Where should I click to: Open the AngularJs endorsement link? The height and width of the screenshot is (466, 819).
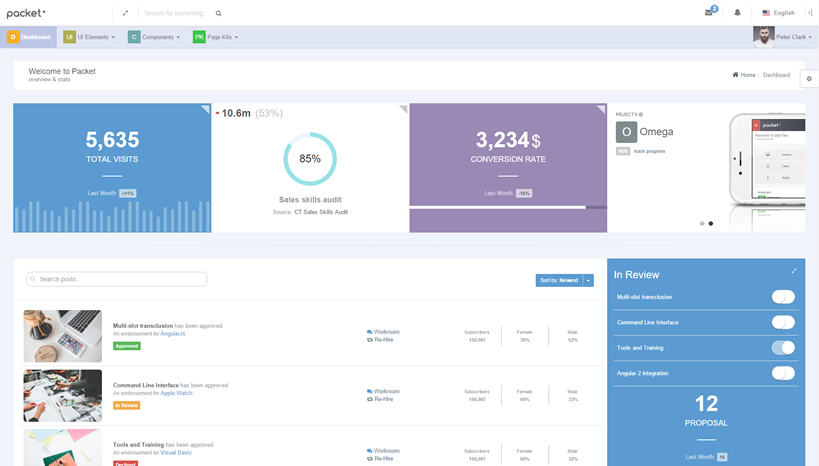173,334
